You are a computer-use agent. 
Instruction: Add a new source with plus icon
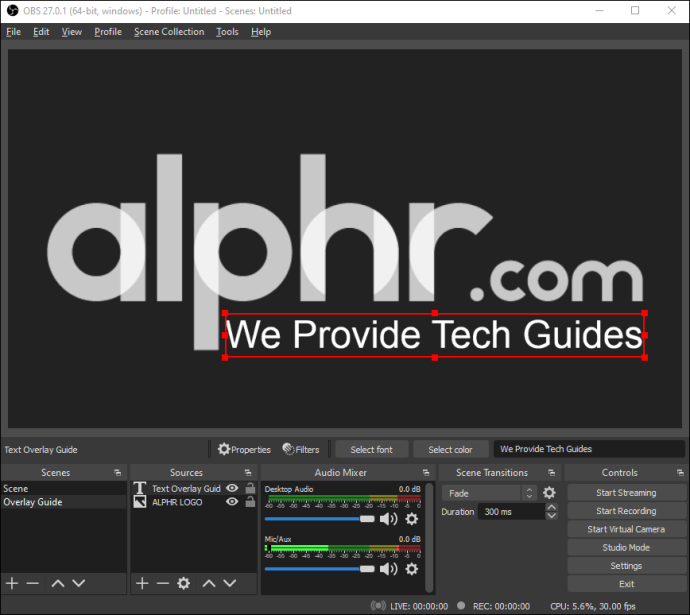142,584
